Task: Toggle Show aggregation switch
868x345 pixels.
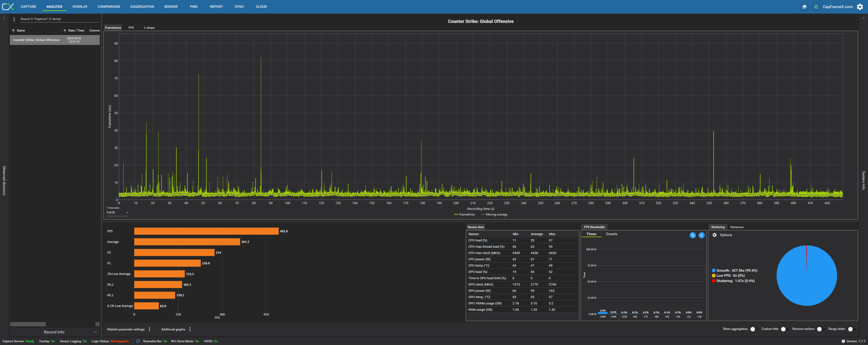Action: point(754,329)
